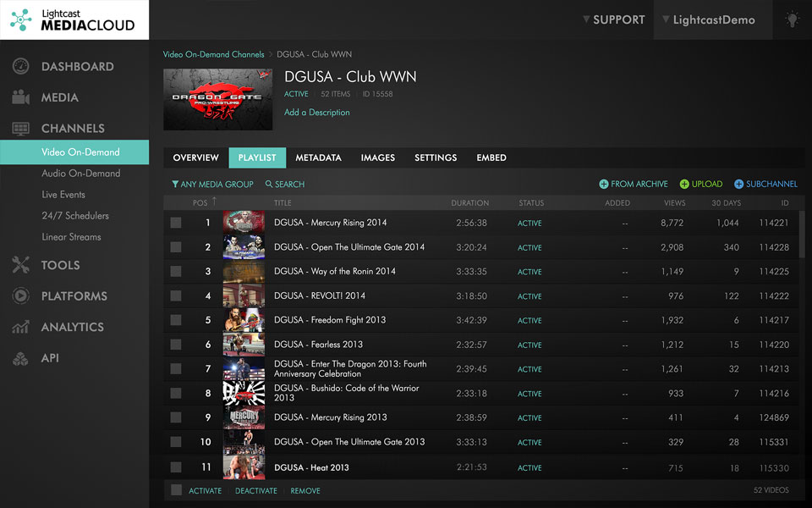812x508 pixels.
Task: Select the Bushido: Code of the Warrior checkbox
Action: coord(176,393)
